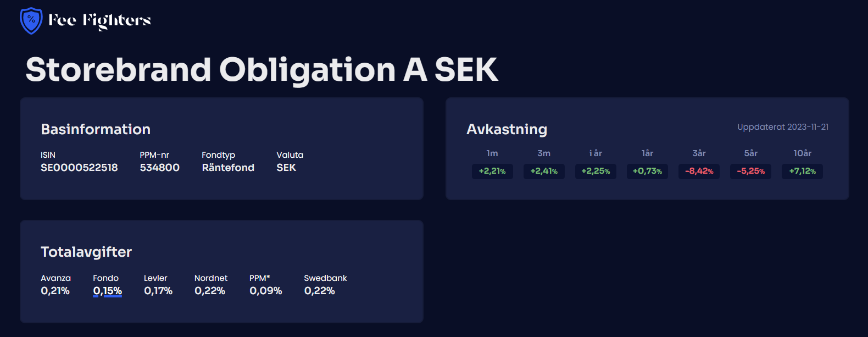Click the 3år return badge -8,42%

pos(699,171)
